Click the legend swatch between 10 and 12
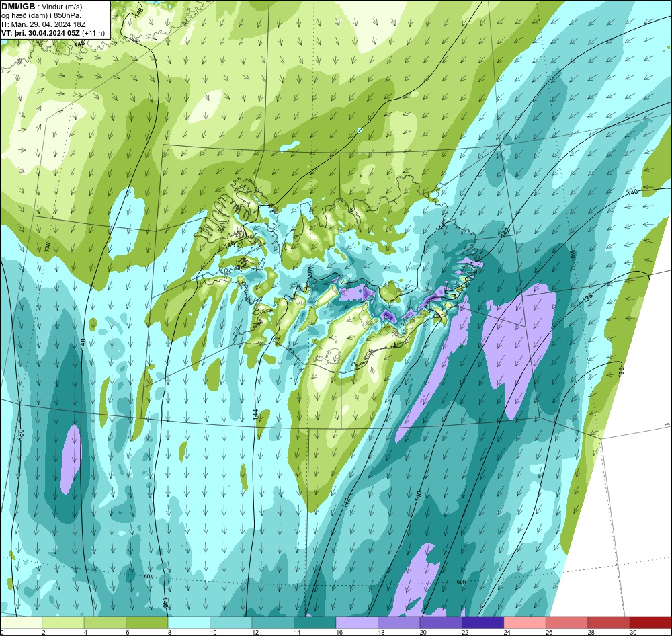The width and height of the screenshot is (672, 636). pos(231,622)
